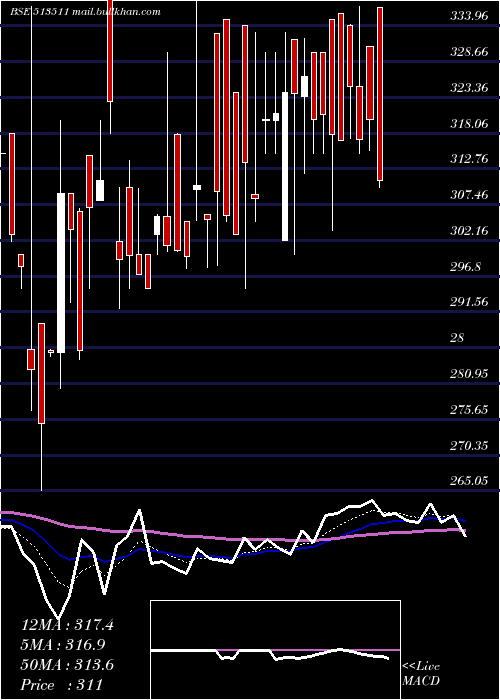Select the 270.35 price axis label
This screenshot has width=500, height=700.
click(470, 446)
